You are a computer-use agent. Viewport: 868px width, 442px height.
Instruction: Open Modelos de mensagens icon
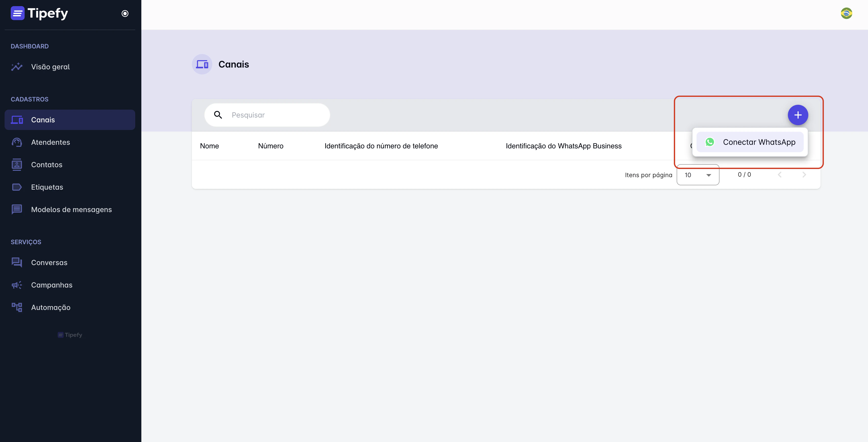[17, 209]
